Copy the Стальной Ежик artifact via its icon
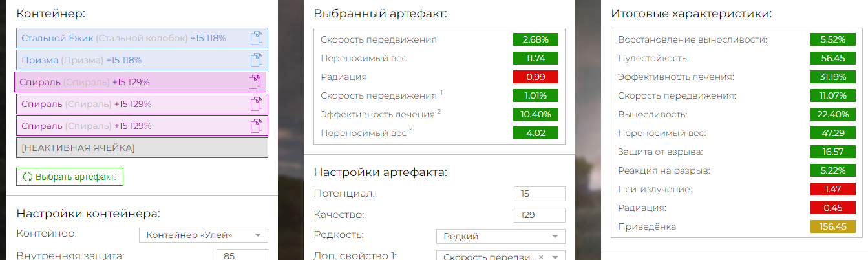The image size is (868, 260). click(x=256, y=38)
